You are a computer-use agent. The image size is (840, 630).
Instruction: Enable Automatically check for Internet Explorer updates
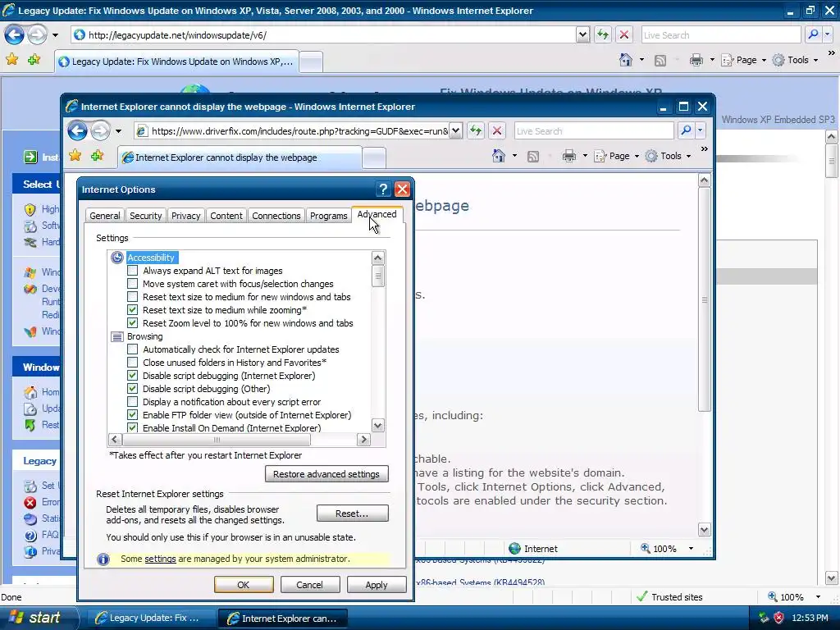tap(132, 349)
